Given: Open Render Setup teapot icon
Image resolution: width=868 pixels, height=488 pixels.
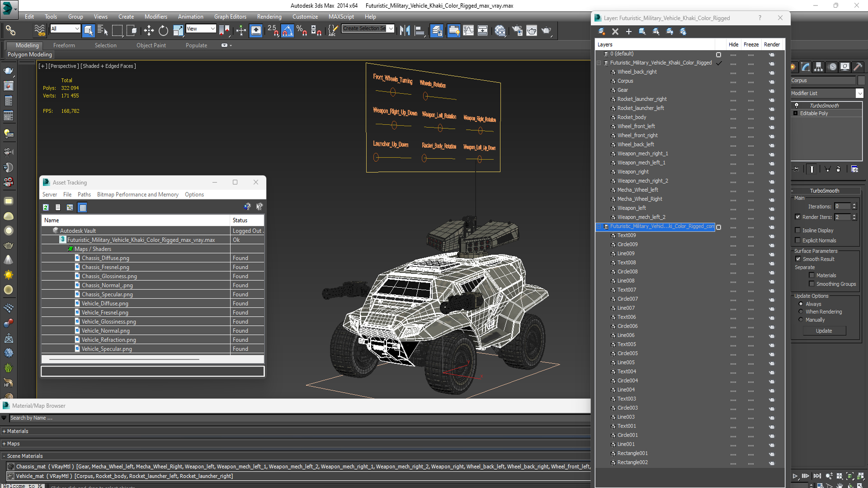Looking at the screenshot, I should (x=517, y=30).
